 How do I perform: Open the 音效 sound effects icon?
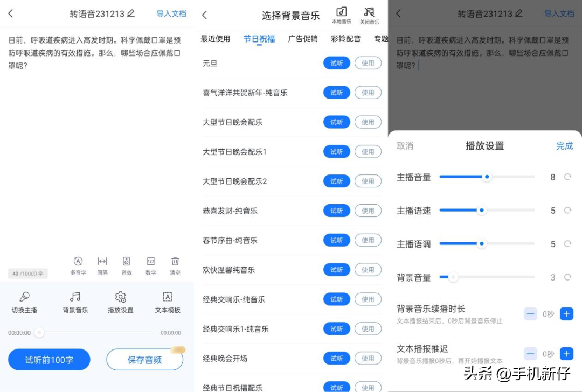pos(127,262)
